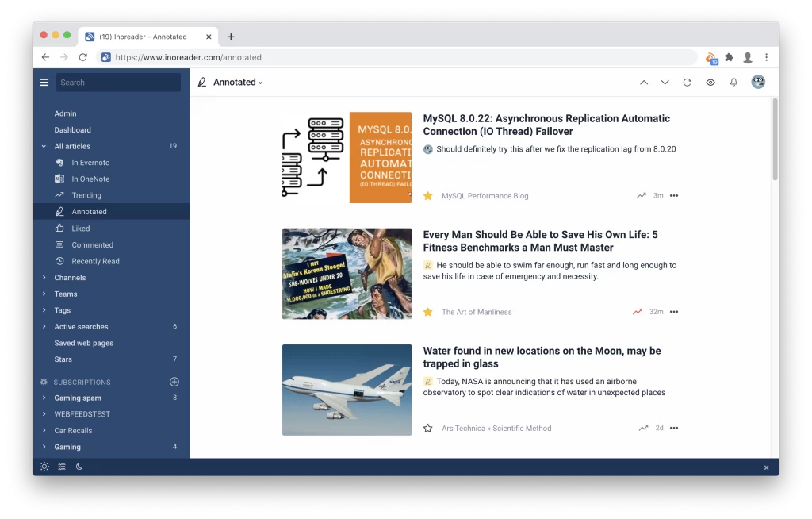Refresh the Annotated feed
The image size is (812, 519).
tap(688, 82)
